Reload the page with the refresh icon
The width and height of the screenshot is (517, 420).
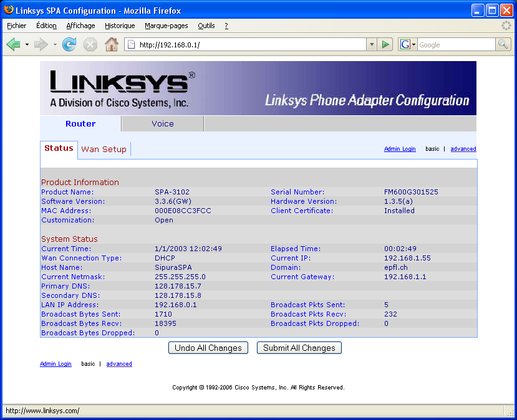pyautogui.click(x=69, y=44)
